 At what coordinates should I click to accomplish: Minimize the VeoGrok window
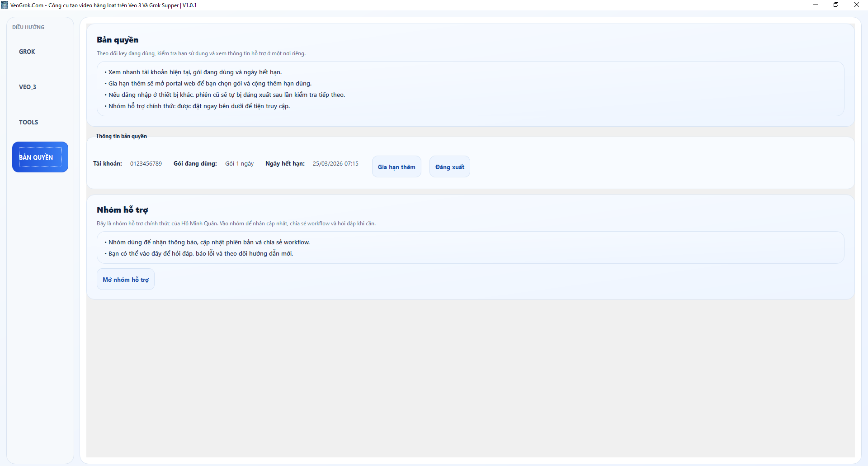(816, 5)
